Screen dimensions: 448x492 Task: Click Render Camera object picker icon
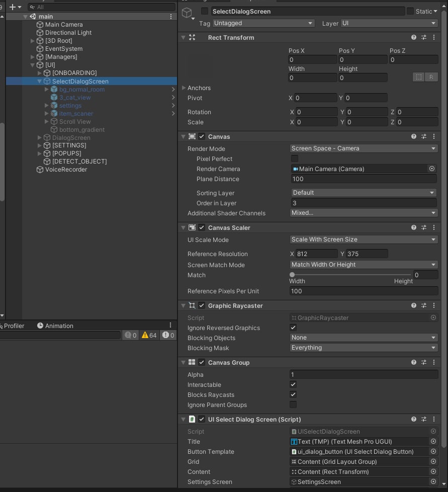pyautogui.click(x=431, y=169)
